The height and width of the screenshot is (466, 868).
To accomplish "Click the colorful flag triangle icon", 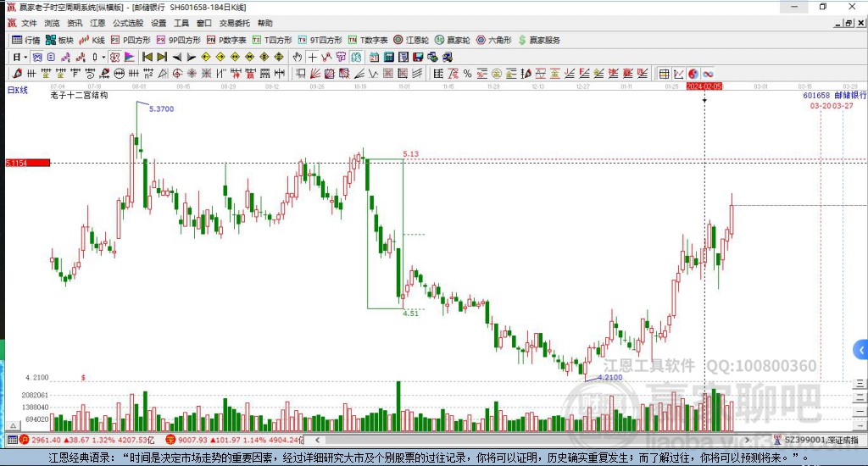I will (130, 57).
